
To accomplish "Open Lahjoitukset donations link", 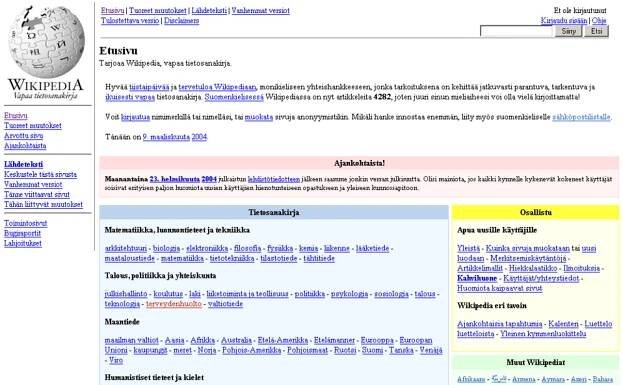I will click(x=23, y=243).
